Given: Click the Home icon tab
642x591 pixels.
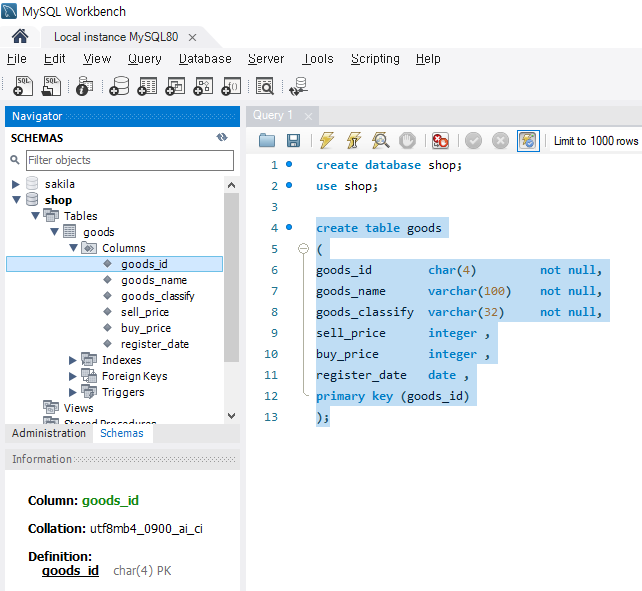Looking at the screenshot, I should point(20,36).
